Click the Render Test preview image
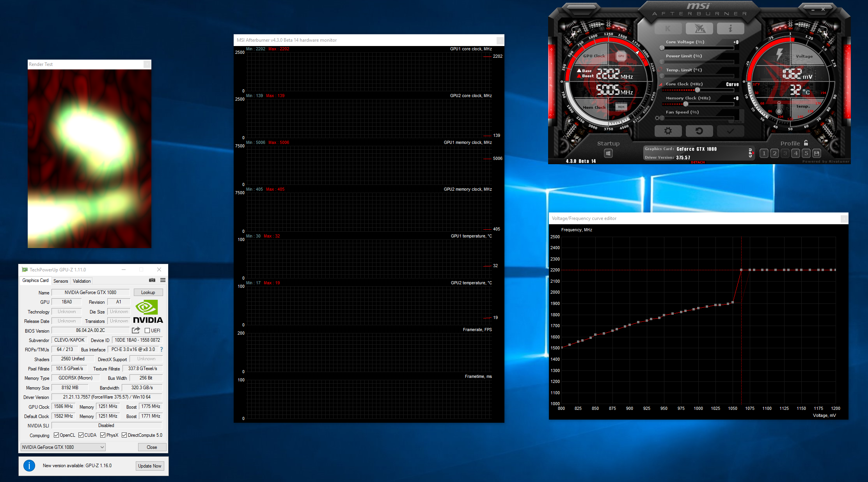868x482 pixels. point(89,159)
